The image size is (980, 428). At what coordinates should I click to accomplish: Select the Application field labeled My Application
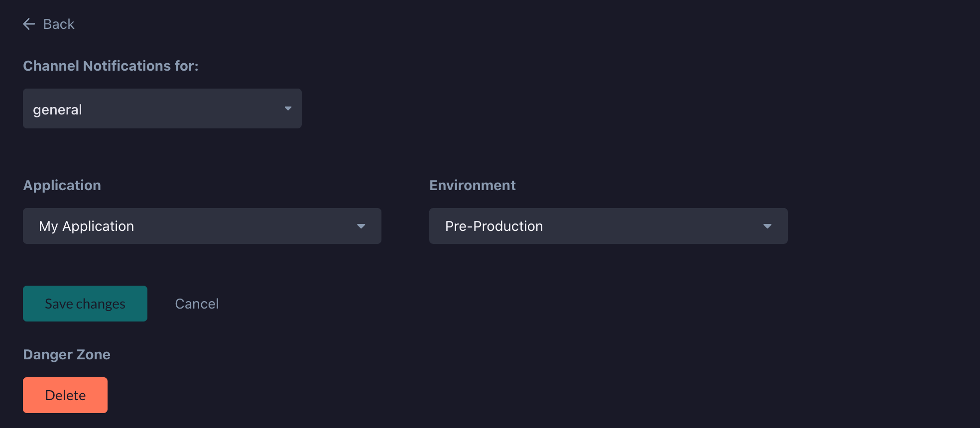coord(202,226)
